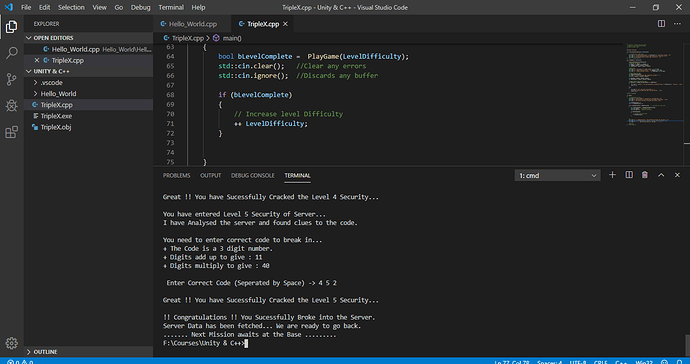Create a new terminal with plus icon
The height and width of the screenshot is (364, 690).
(612, 175)
